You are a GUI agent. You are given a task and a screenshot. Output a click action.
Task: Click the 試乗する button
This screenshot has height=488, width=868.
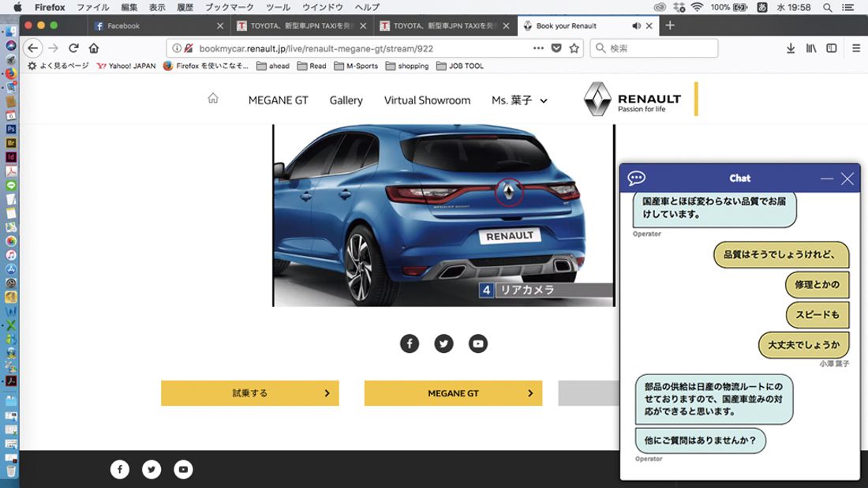click(x=249, y=392)
